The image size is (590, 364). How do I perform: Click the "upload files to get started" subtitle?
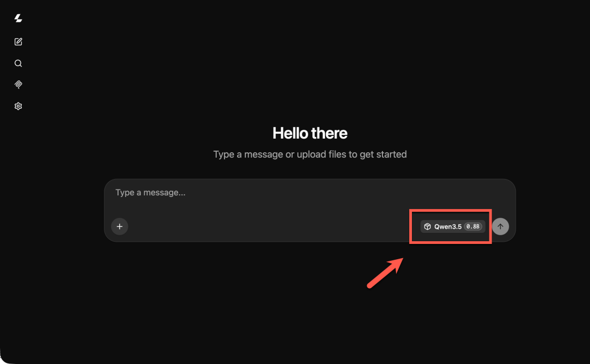point(351,154)
